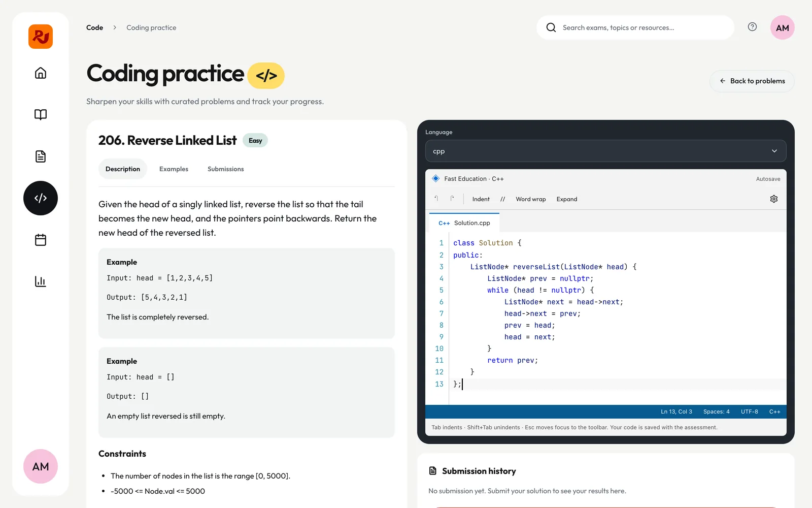Click the search magnifier icon
The width and height of the screenshot is (812, 508).
tap(551, 27)
